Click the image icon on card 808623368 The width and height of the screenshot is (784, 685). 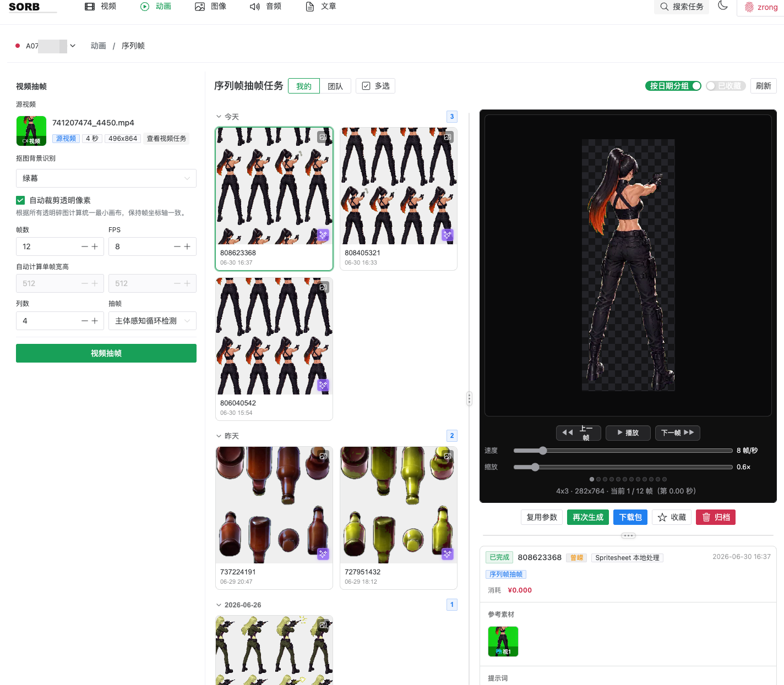[323, 137]
